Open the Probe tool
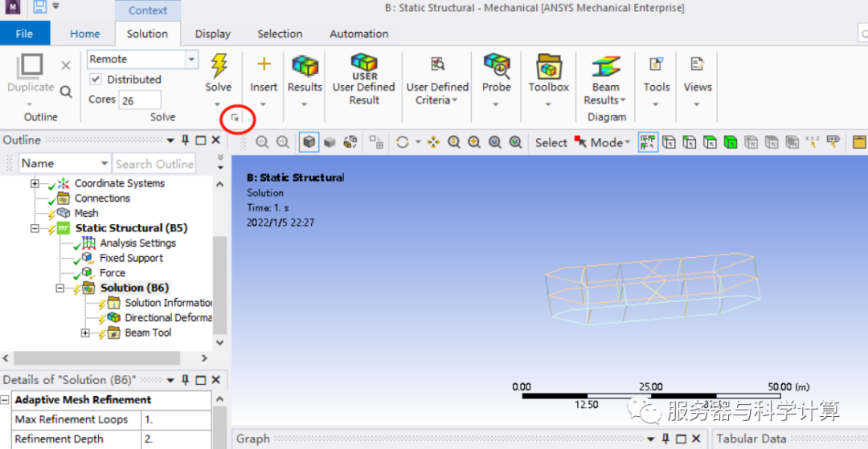868x449 pixels. pyautogui.click(x=496, y=66)
